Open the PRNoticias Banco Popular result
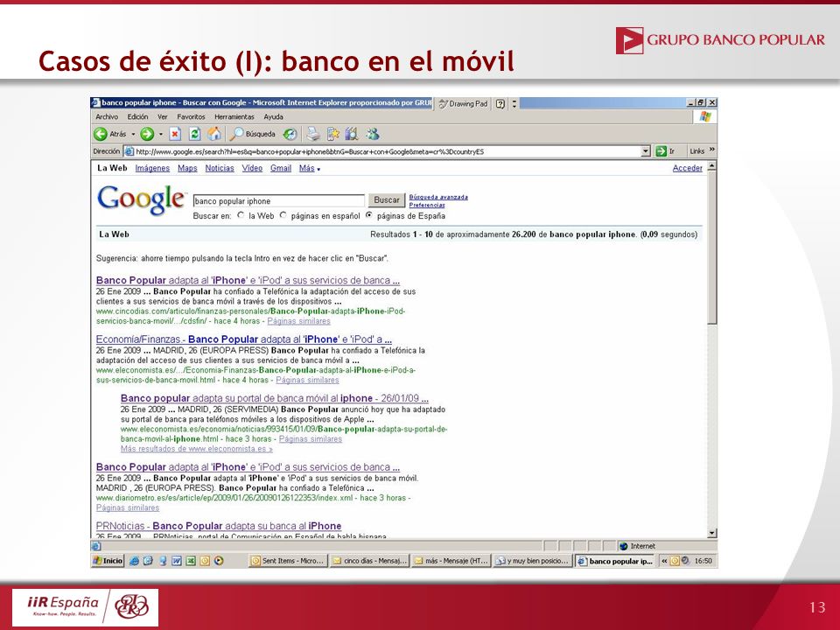The height and width of the screenshot is (630, 840). point(219,526)
